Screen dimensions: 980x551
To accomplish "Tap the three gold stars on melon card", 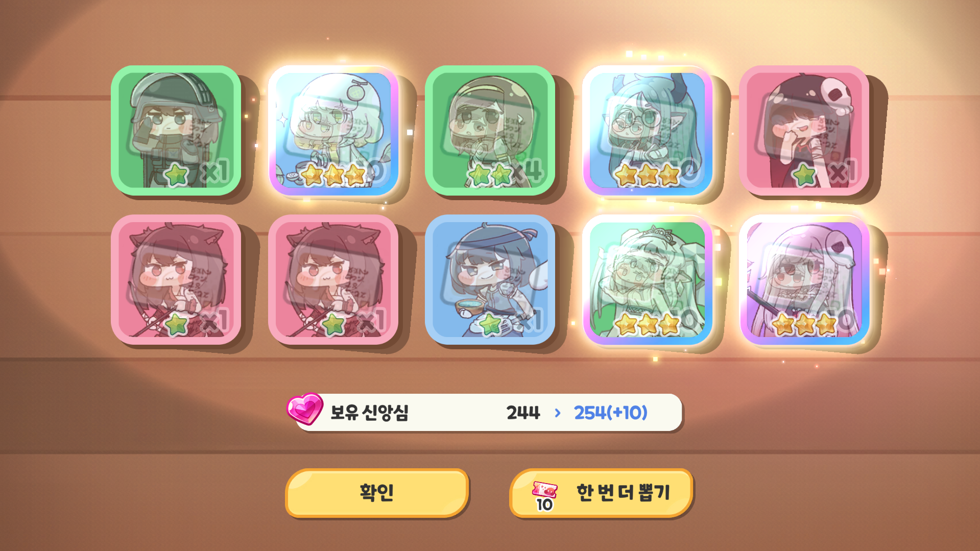I will (333, 175).
